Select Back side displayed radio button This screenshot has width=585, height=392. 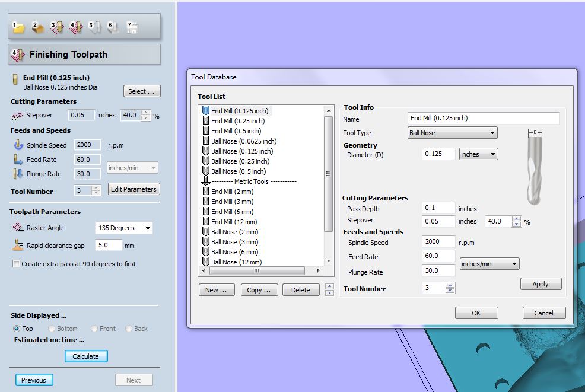point(128,329)
